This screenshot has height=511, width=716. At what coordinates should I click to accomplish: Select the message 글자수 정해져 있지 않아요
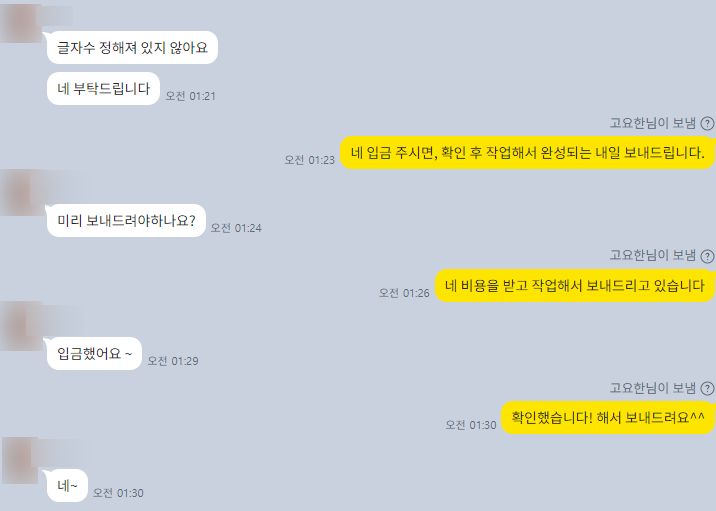pyautogui.click(x=132, y=47)
